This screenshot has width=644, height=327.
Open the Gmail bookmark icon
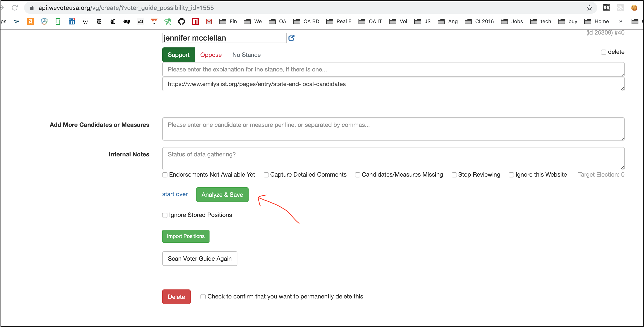tap(209, 21)
